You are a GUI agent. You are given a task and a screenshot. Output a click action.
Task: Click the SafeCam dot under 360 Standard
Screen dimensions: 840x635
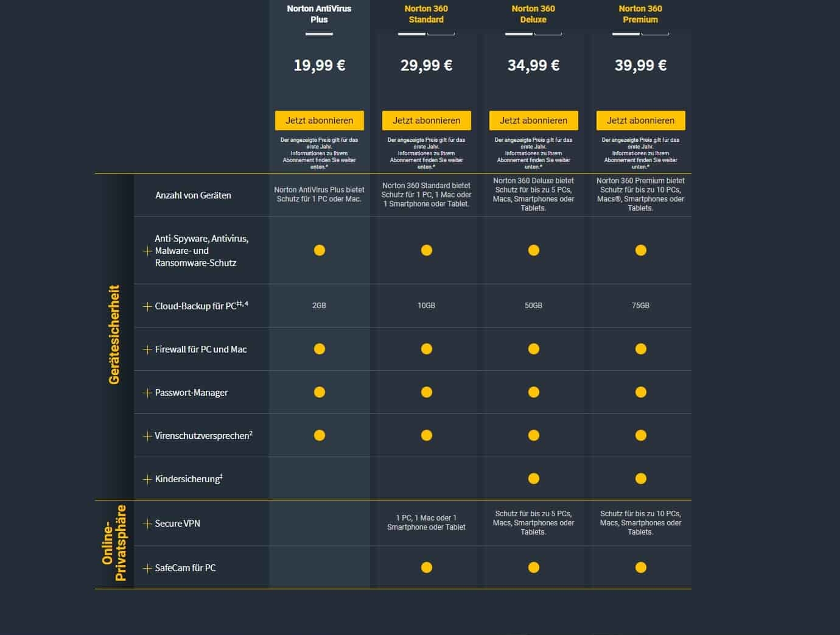426,567
